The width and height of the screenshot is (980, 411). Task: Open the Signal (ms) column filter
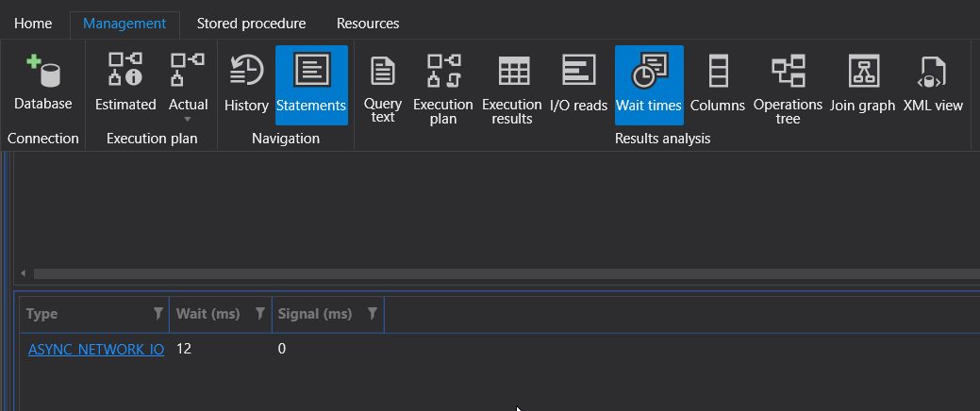click(372, 314)
